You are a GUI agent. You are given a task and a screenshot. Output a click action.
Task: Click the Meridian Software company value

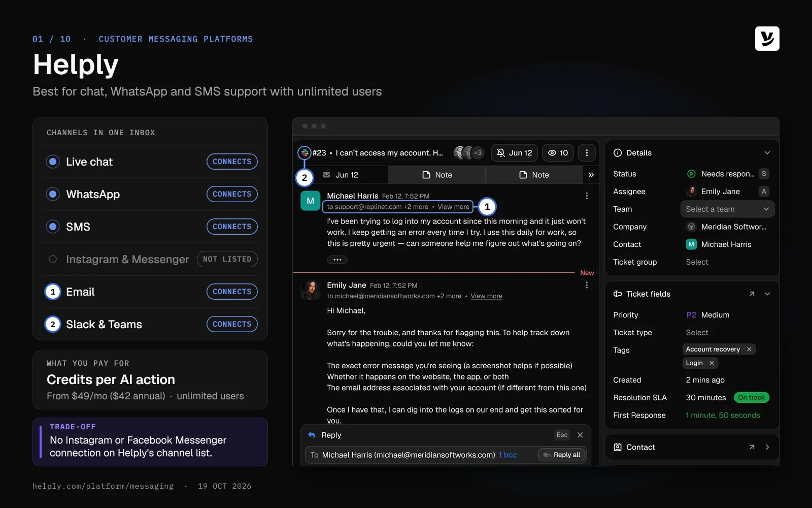tap(726, 227)
